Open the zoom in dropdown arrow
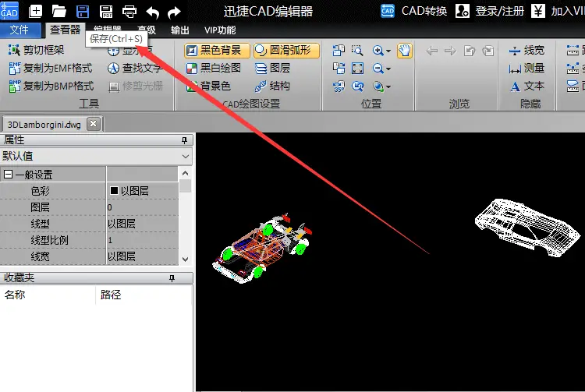This screenshot has height=392, width=585. 388,51
